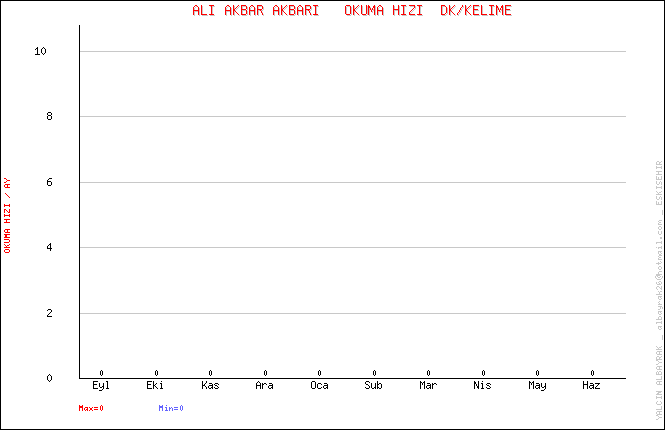Click the 2 tick on the y-axis

click(47, 313)
